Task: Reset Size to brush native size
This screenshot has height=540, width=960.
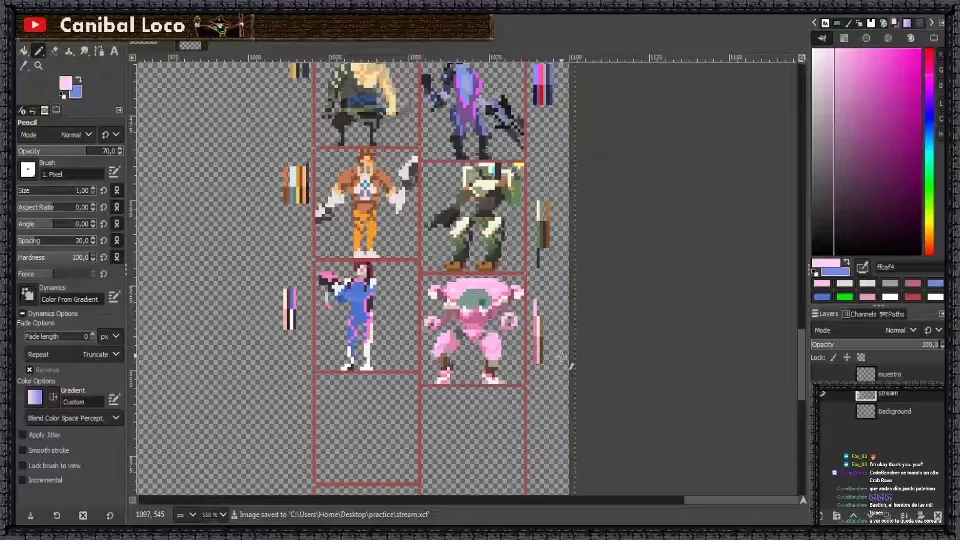Action: pyautogui.click(x=104, y=190)
